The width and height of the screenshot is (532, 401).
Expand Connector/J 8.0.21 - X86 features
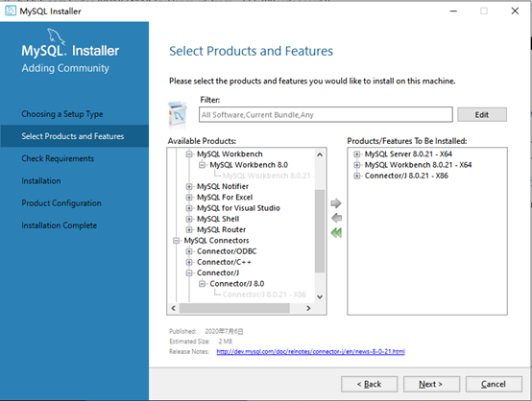356,176
